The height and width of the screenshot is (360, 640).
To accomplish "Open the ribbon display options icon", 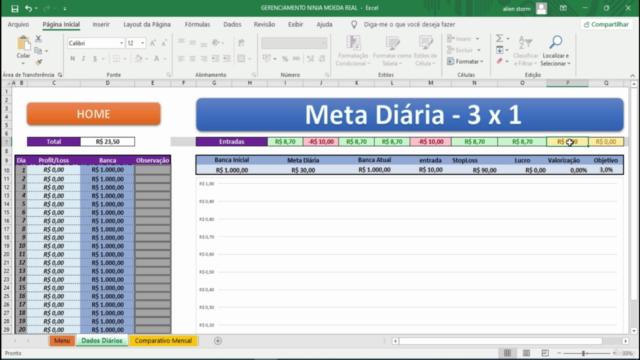I will click(563, 8).
